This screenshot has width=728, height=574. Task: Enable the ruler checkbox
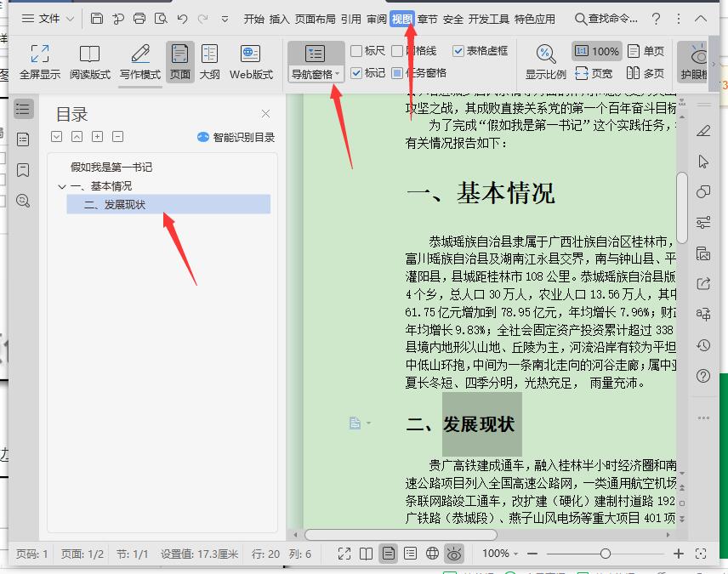(x=356, y=51)
